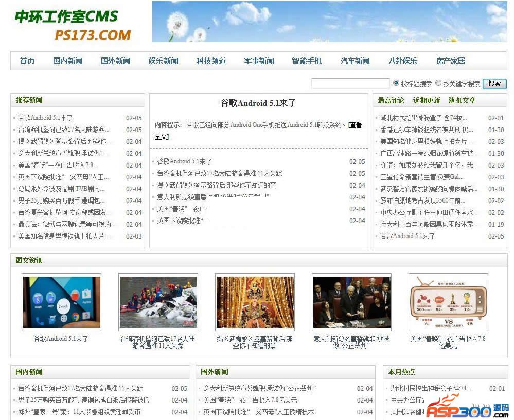This screenshot has height=420, width=514.
Task: Go to 房产家居 channel
Action: 450,61
